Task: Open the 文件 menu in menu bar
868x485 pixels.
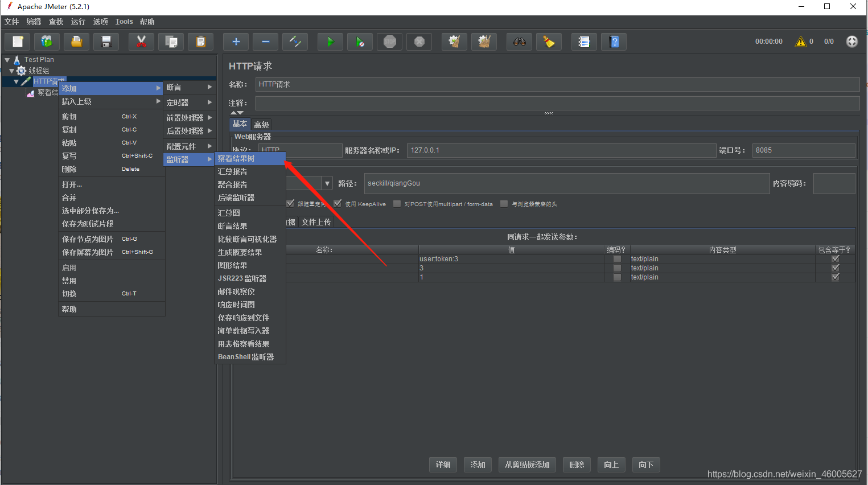Action: (x=11, y=22)
